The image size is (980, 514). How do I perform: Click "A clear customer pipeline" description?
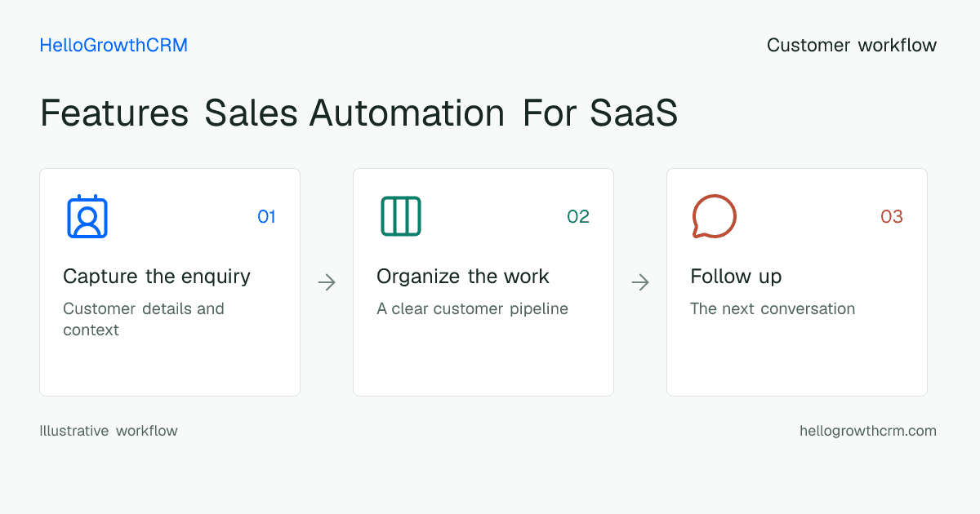[x=472, y=309]
